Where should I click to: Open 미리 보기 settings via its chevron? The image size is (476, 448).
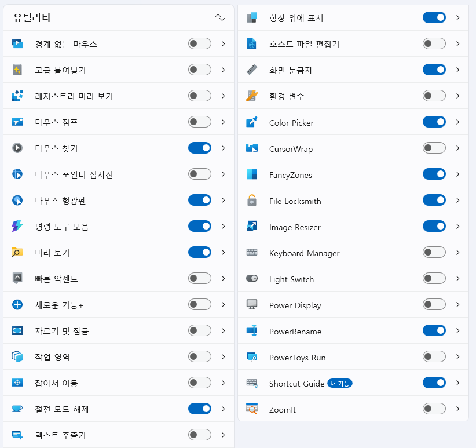point(224,253)
